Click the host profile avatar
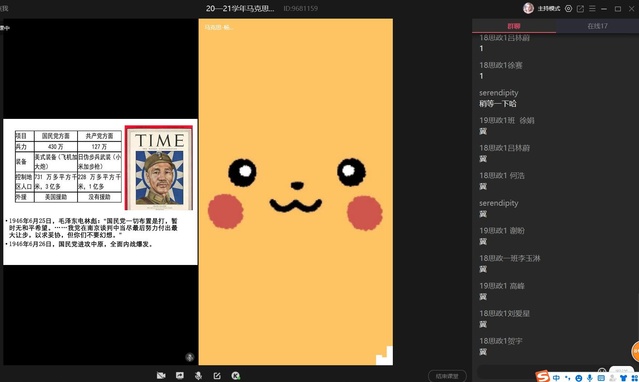Screen dimensions: 639x382 pos(528,8)
